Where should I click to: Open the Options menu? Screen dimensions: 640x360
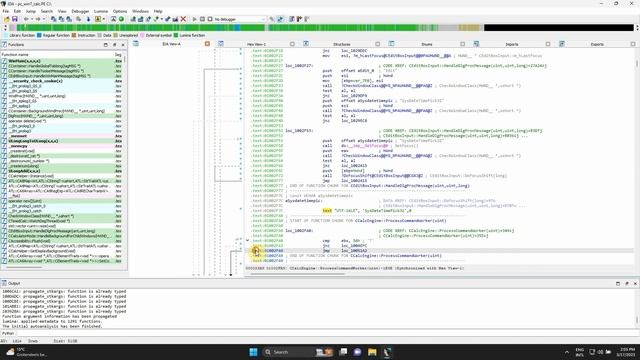[x=120, y=11]
